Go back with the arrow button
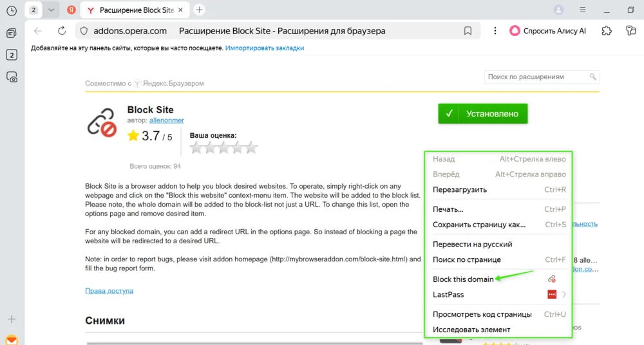This screenshot has width=644, height=345. 38,31
